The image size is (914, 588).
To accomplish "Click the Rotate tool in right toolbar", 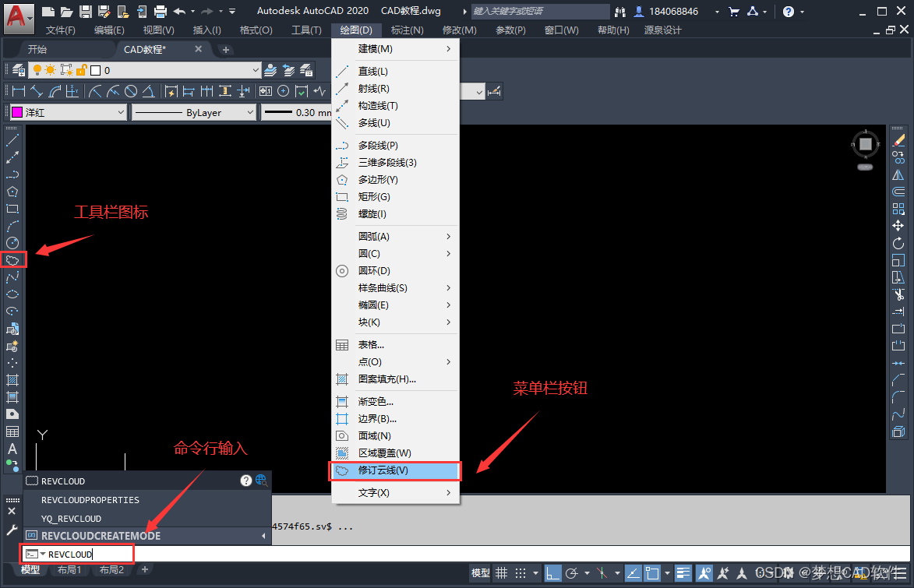I will pos(898,243).
